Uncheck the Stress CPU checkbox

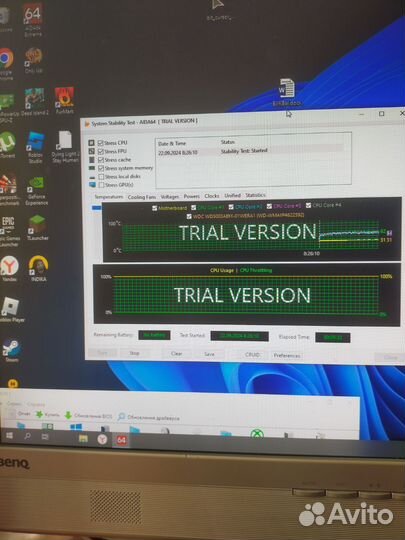click(x=101, y=143)
